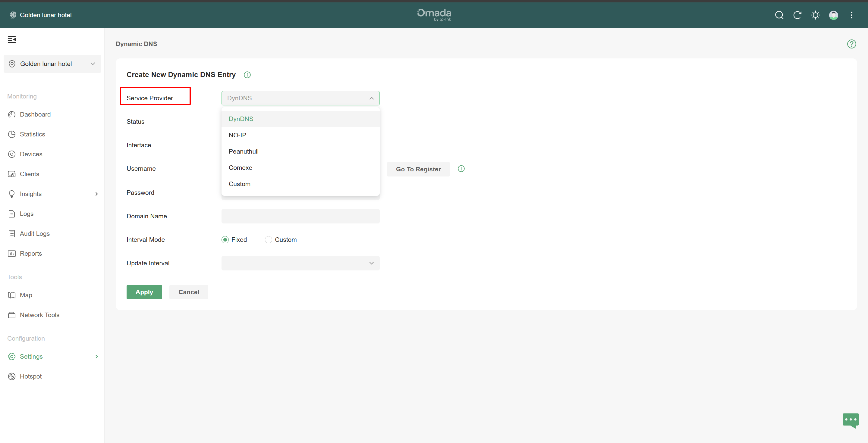868x443 pixels.
Task: Click the Dashboard gauge icon
Action: (x=12, y=114)
